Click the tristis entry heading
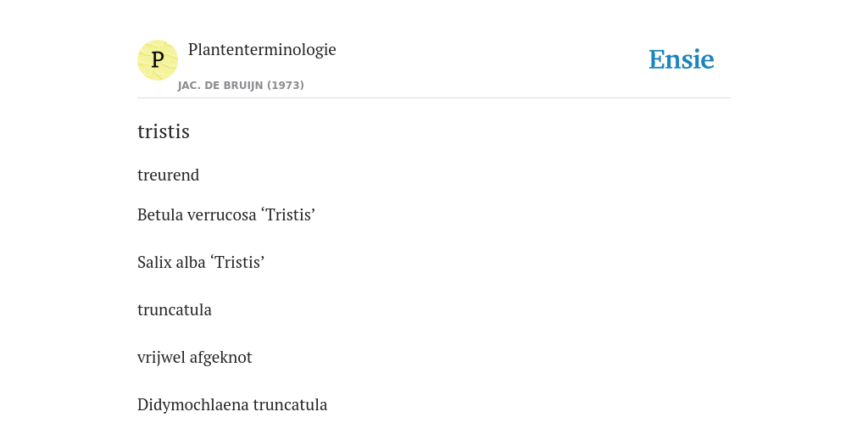This screenshot has width=868, height=434. coord(164,131)
